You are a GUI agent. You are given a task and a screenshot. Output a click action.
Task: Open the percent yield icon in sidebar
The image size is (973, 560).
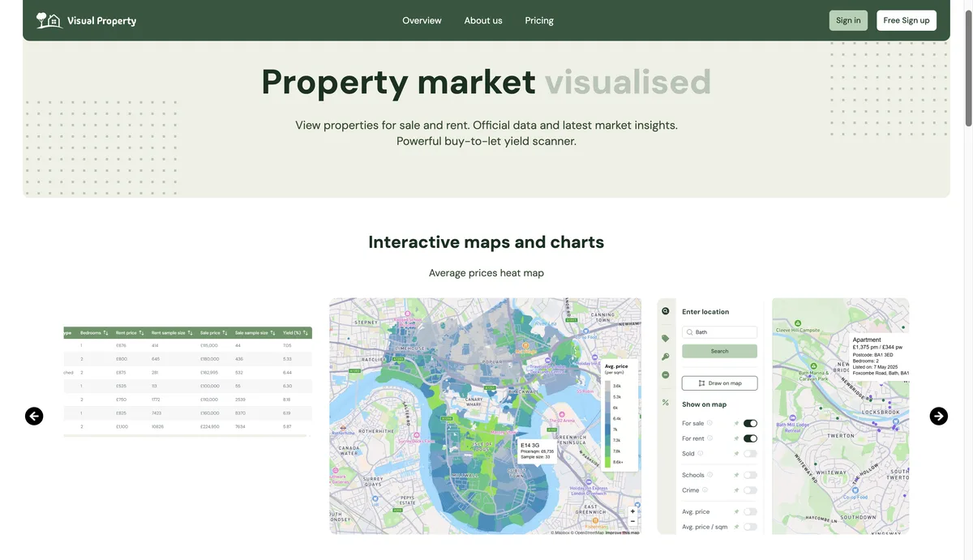pyautogui.click(x=666, y=402)
